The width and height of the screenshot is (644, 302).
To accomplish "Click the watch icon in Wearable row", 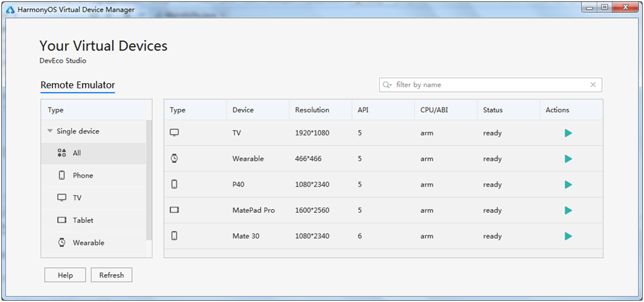I will pos(174,158).
